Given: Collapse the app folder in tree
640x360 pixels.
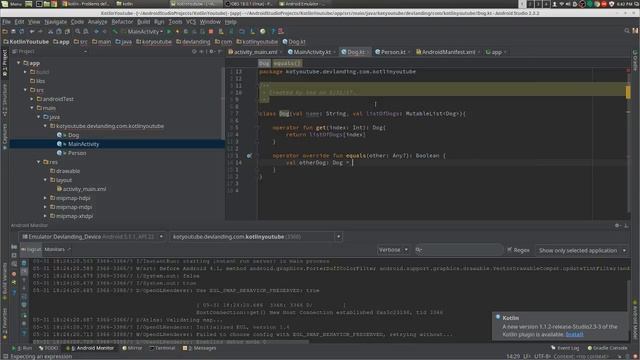Looking at the screenshot, I should 18,63.
